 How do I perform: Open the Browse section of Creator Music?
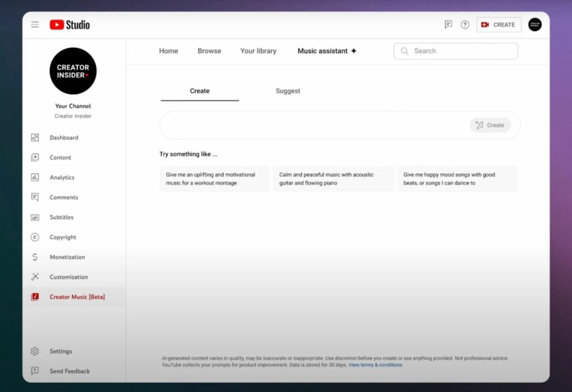click(209, 51)
